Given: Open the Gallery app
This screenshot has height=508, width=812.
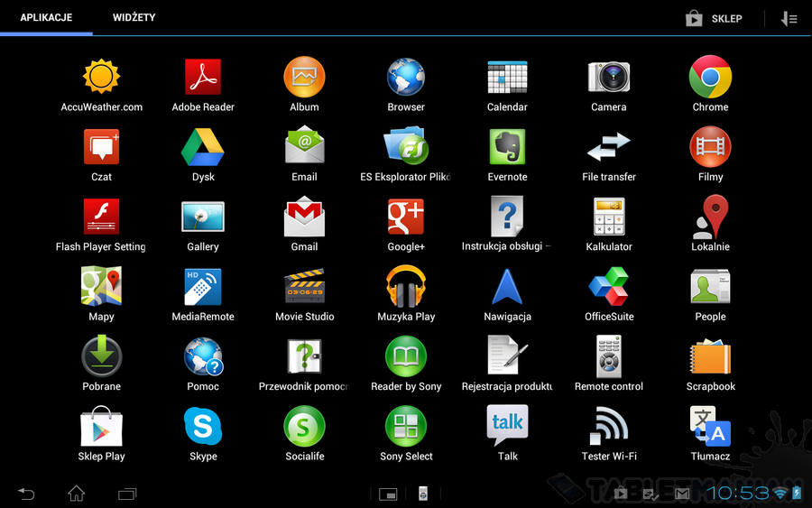Looking at the screenshot, I should [203, 217].
